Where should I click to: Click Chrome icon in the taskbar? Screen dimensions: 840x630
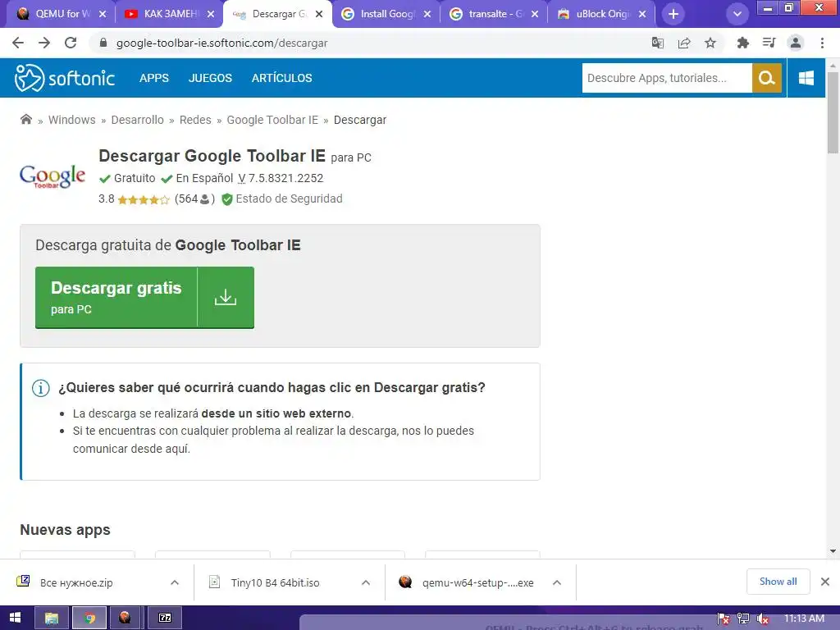89,619
